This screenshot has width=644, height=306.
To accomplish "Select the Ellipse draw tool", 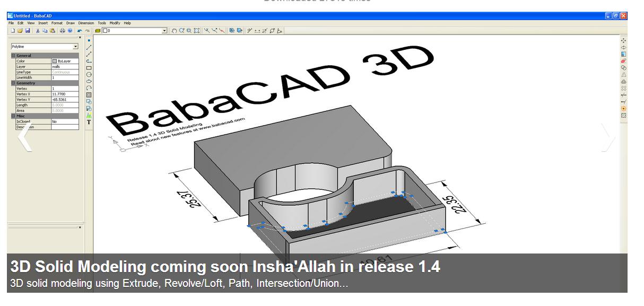I will tap(89, 81).
